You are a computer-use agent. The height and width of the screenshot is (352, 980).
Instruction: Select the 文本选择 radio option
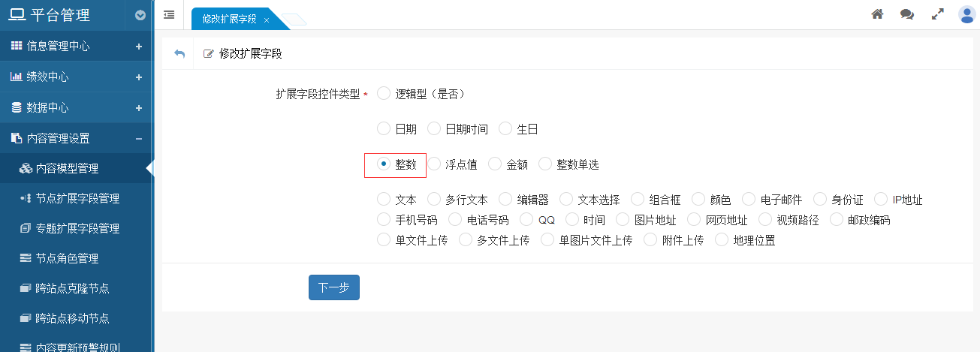tap(566, 200)
